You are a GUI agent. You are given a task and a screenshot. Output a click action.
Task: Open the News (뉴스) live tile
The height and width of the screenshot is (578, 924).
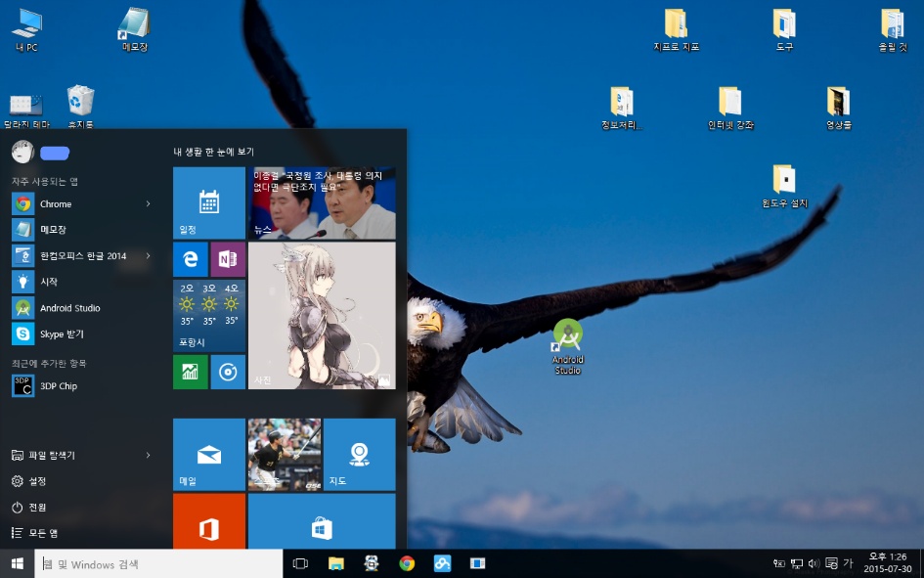321,202
